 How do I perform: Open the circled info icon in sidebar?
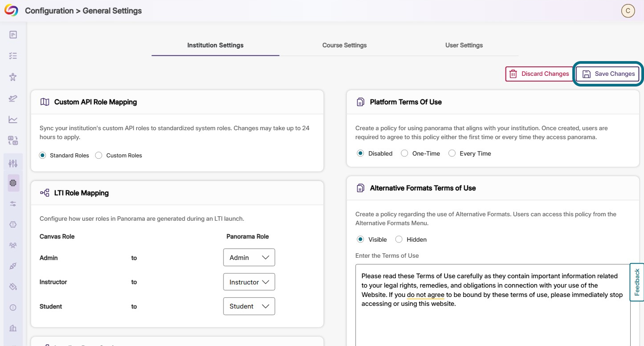point(13,308)
